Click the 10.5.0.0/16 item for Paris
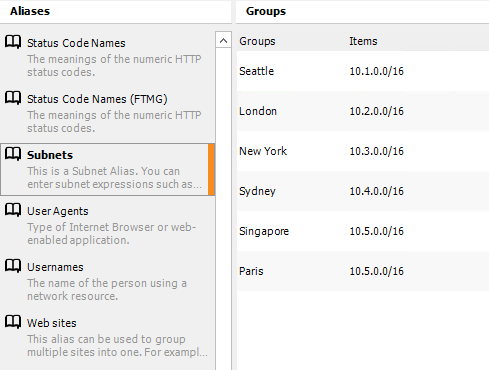The width and height of the screenshot is (489, 370). (377, 271)
